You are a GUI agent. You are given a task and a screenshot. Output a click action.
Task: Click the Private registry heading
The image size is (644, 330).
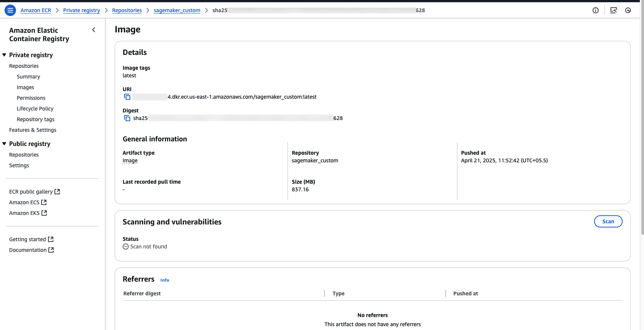tap(31, 55)
